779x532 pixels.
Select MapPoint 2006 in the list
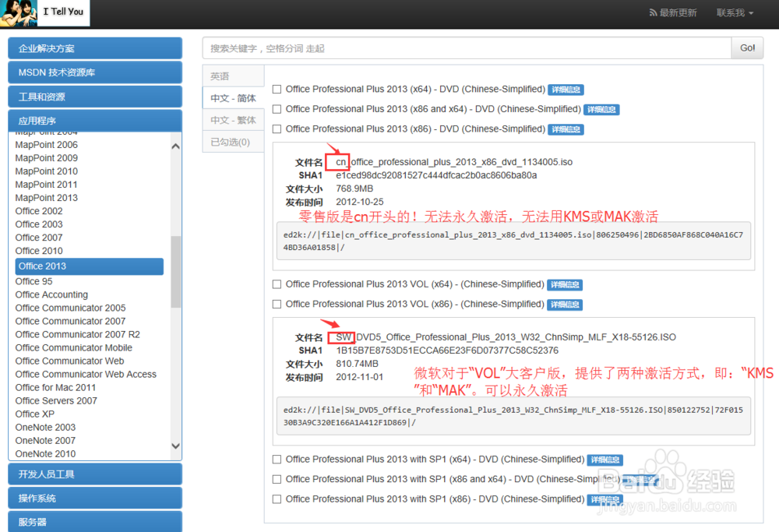click(46, 145)
